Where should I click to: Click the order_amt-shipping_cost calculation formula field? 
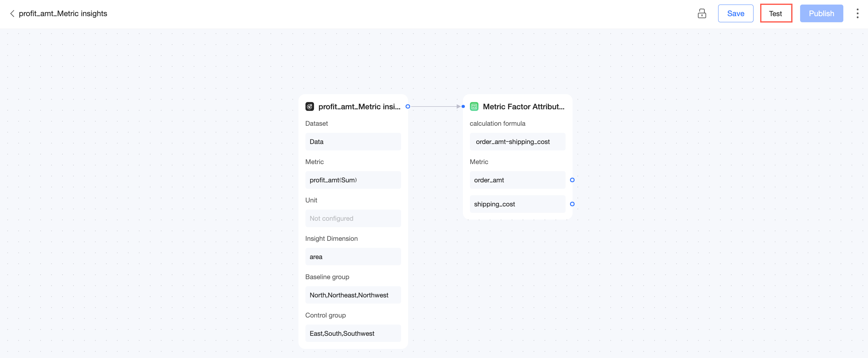click(517, 142)
